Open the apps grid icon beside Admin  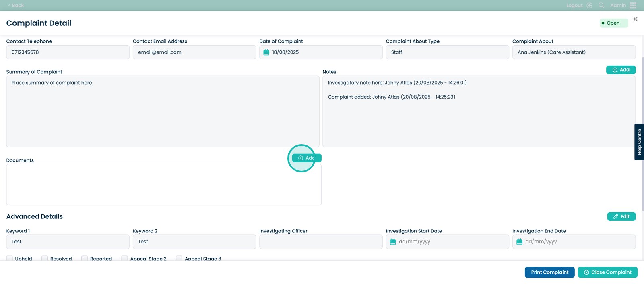tap(633, 6)
